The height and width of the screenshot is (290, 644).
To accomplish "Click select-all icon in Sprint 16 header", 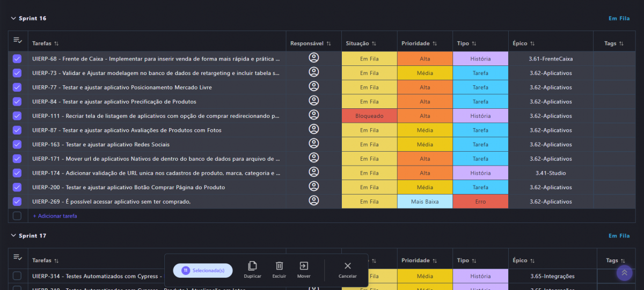I will [x=18, y=41].
